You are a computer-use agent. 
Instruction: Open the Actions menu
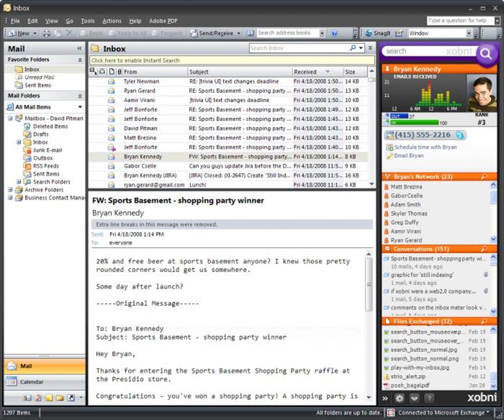click(112, 21)
